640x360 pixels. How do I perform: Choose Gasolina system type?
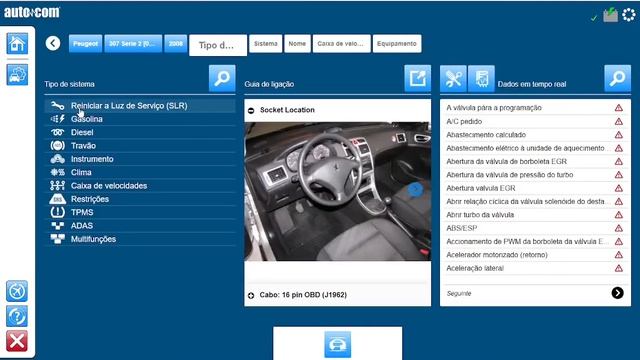140,119
